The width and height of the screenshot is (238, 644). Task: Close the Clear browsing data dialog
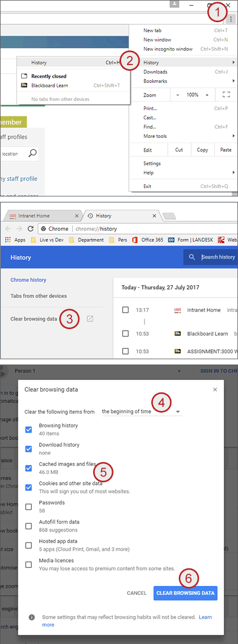pos(215,389)
